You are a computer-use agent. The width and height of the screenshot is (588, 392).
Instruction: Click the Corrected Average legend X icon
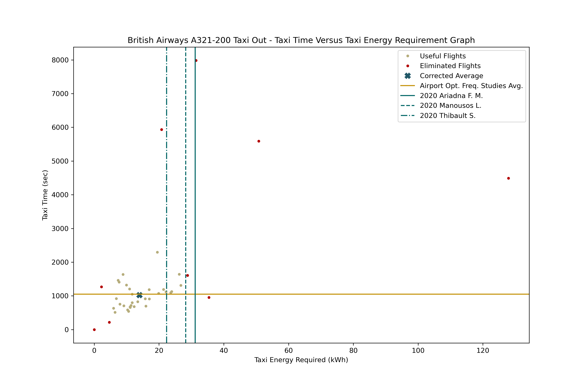point(408,76)
